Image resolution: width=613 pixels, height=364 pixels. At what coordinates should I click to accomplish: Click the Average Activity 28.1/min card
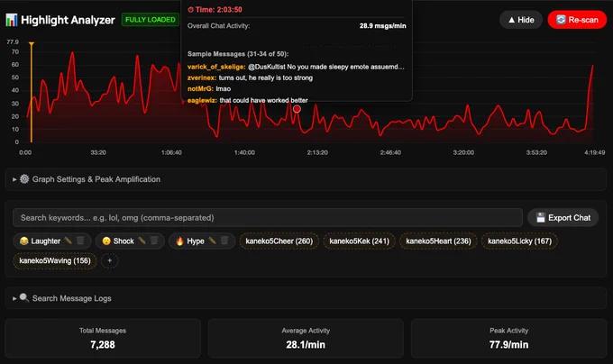coord(306,338)
